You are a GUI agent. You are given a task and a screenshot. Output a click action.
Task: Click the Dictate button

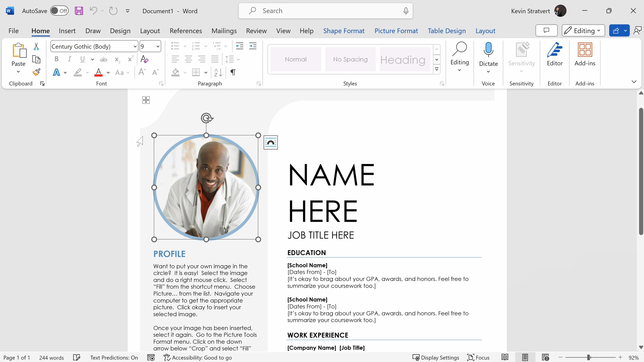point(488,54)
